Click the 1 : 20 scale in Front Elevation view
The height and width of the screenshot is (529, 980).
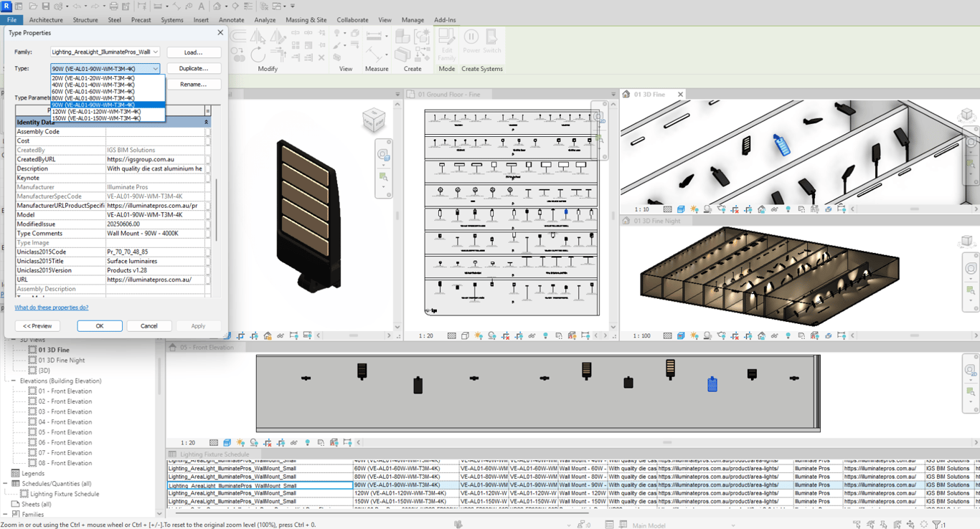(x=188, y=443)
